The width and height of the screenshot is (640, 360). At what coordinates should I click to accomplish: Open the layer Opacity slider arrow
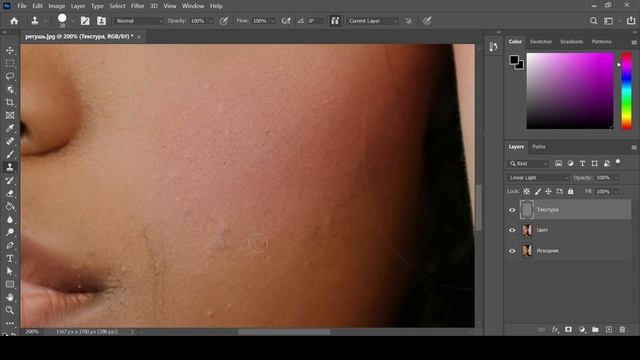[x=616, y=178]
